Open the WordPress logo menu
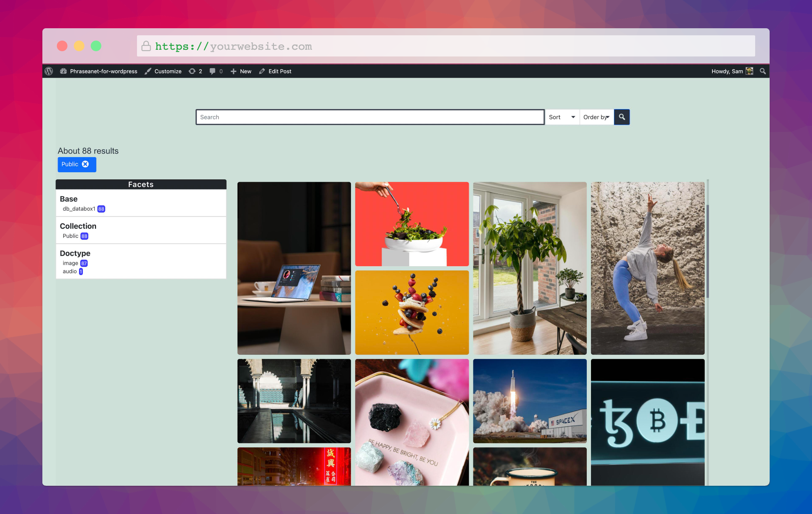Viewport: 812px width, 514px height. [49, 71]
